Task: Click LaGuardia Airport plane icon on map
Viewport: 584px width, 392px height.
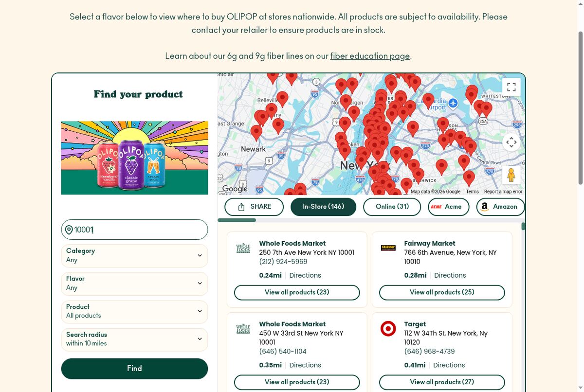Action: 453,103
